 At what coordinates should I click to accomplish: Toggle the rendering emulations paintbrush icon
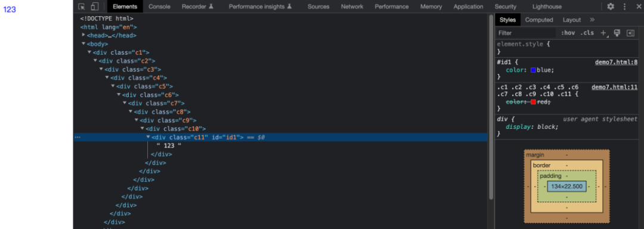[x=617, y=33]
